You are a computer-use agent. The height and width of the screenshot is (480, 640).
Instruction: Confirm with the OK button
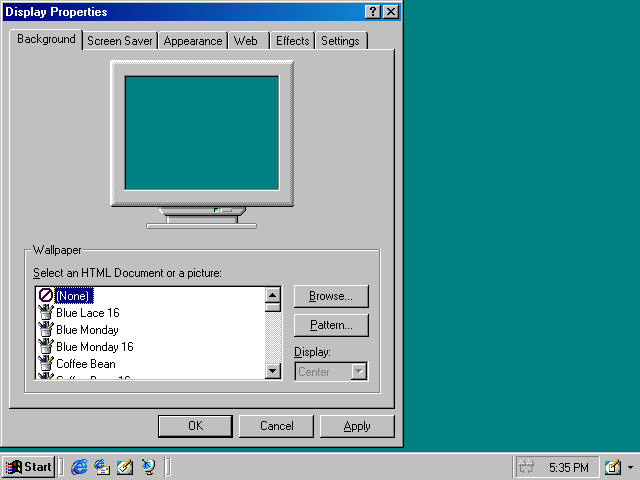tap(196, 426)
